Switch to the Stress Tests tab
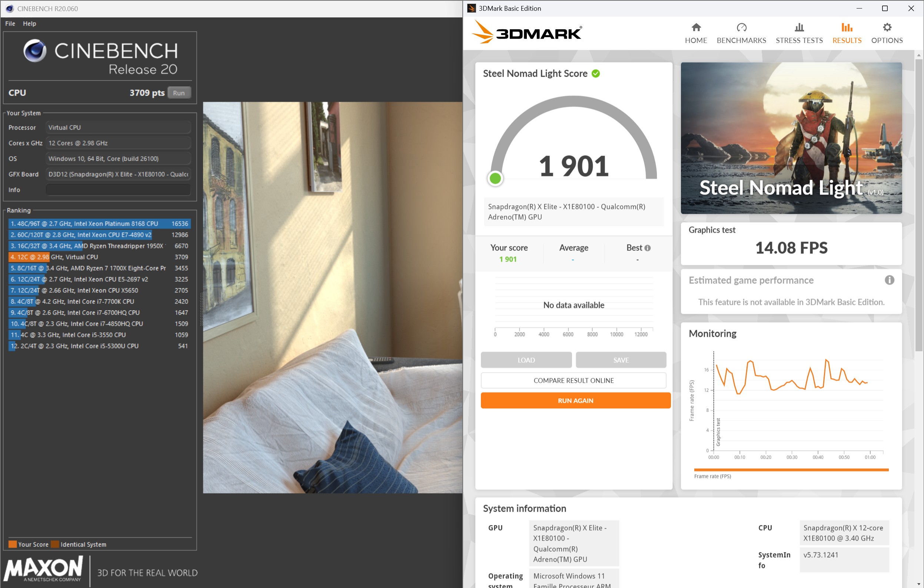Viewport: 924px width, 588px height. [x=799, y=33]
